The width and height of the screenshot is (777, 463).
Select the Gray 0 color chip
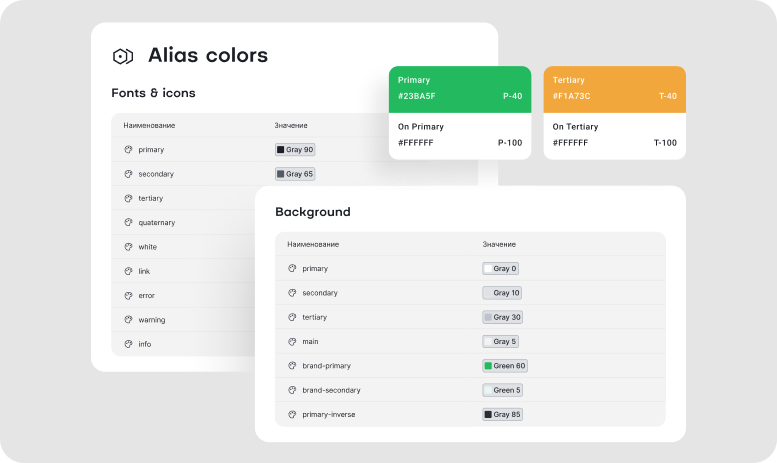[x=500, y=268]
